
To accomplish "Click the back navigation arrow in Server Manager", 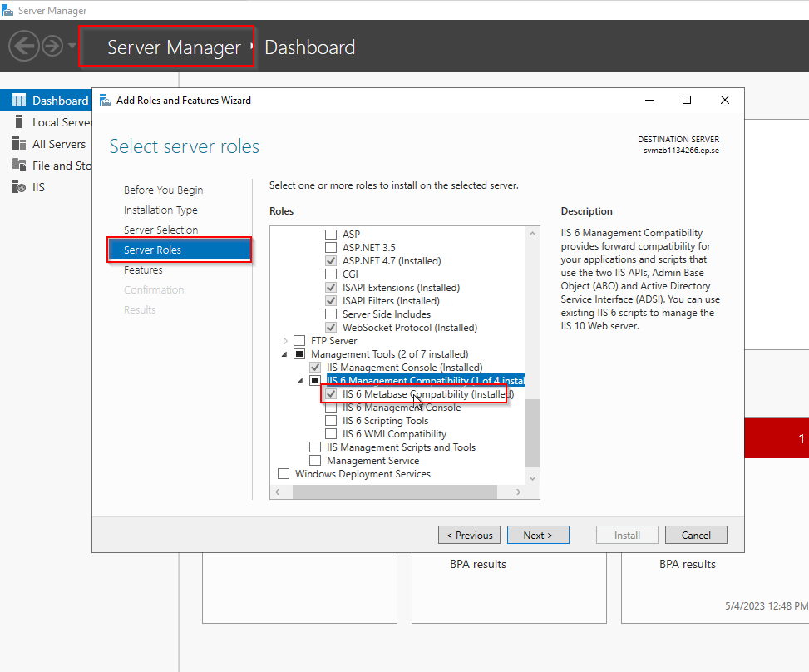I will pos(24,47).
